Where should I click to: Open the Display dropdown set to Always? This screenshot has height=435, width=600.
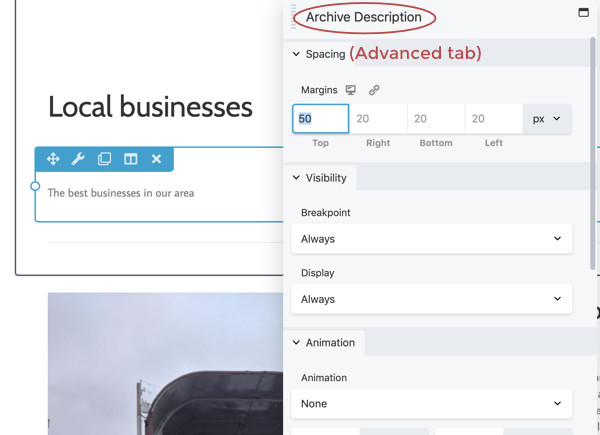(x=432, y=299)
